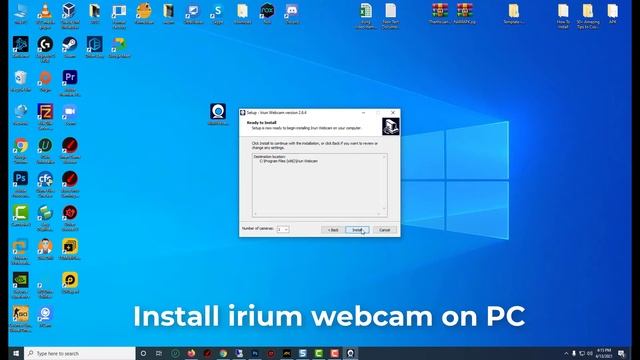Click the Cancel button in setup dialog
Screen dimensions: 640x360
click(384, 230)
